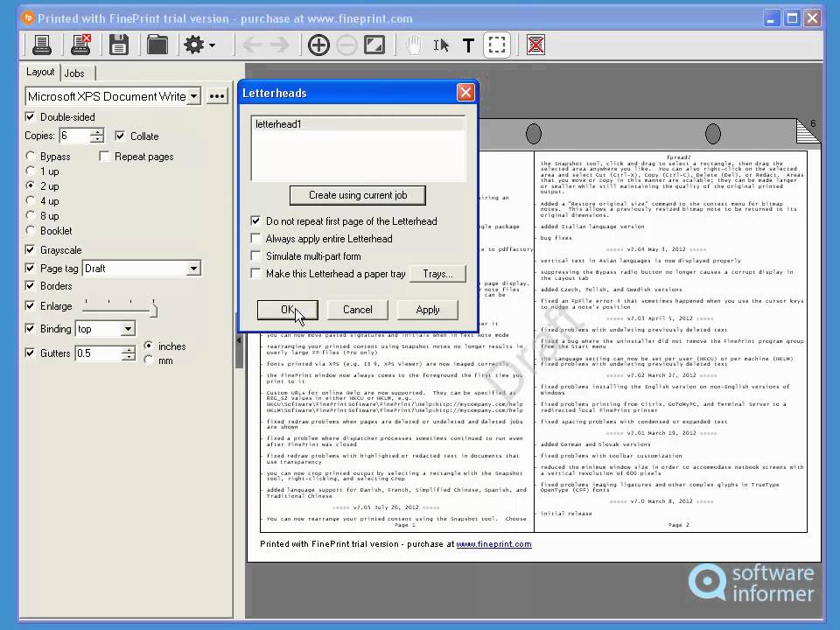Toggle the Collate checkbox
840x630 pixels.
click(120, 136)
